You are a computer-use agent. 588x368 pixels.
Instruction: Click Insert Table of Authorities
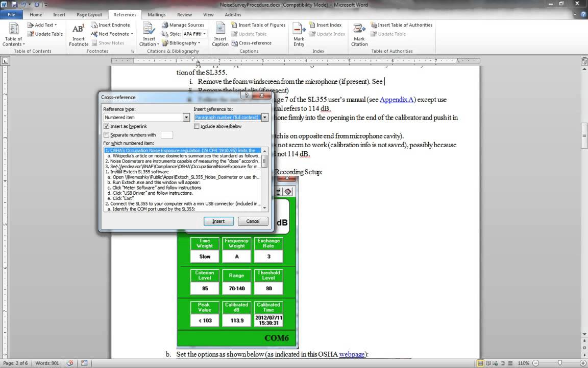[402, 25]
